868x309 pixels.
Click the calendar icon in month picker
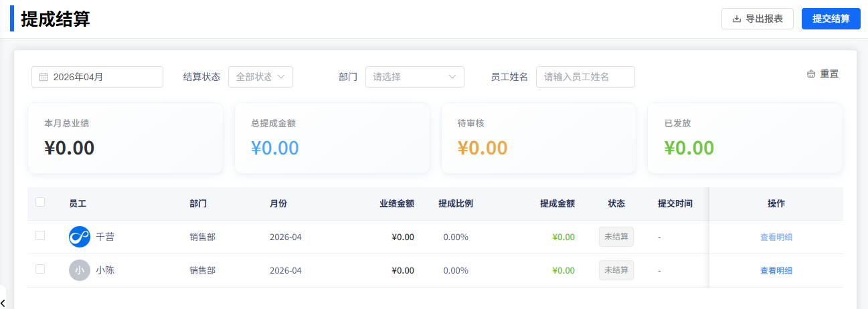[x=44, y=77]
